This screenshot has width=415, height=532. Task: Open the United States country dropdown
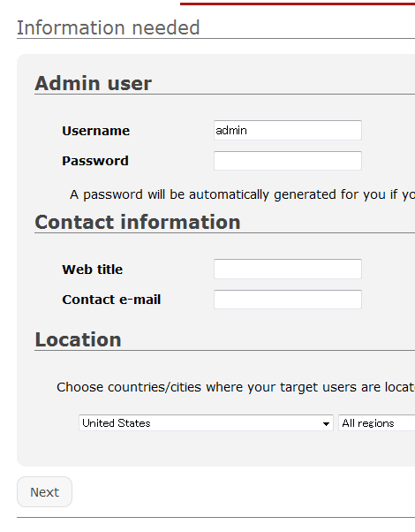(206, 422)
